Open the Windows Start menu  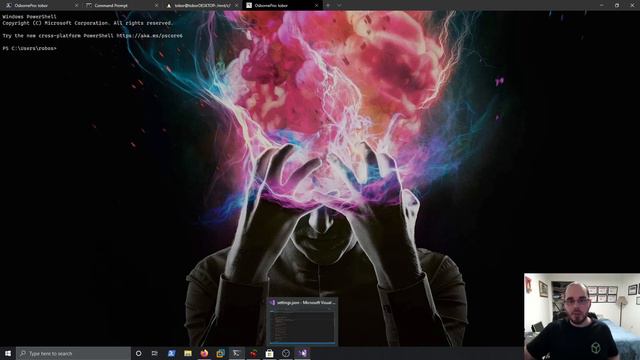tap(8, 353)
